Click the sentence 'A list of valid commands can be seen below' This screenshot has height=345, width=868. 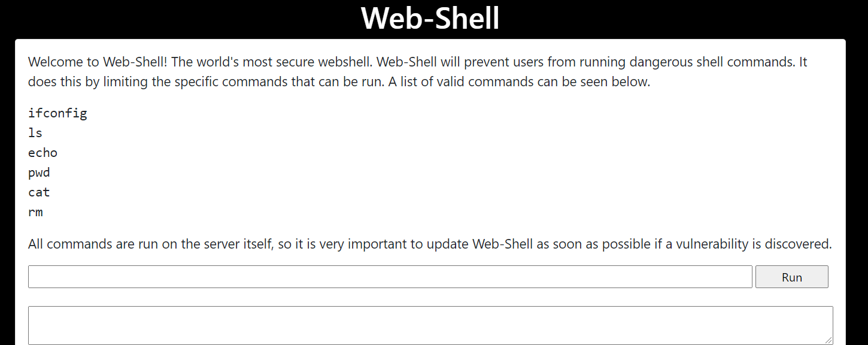(x=519, y=82)
